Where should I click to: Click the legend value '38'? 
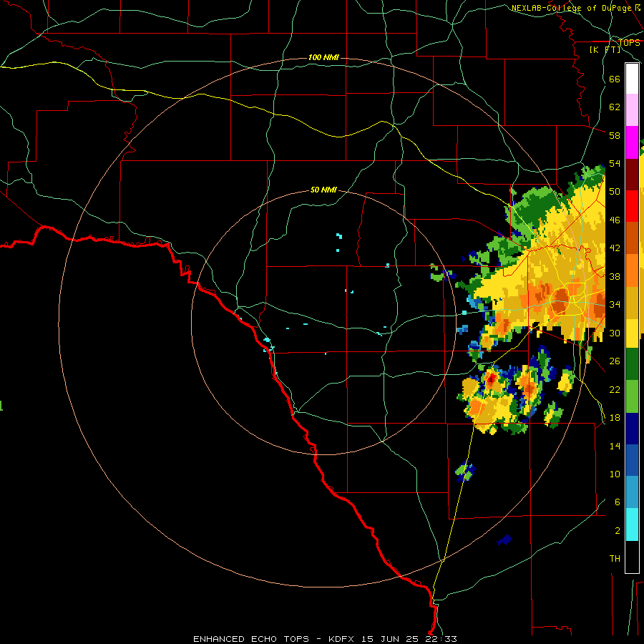coord(615,277)
